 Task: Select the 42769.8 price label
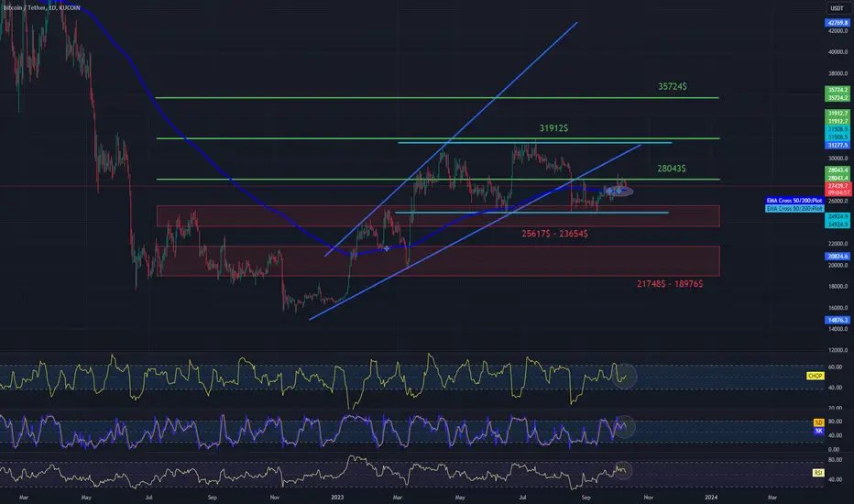click(x=838, y=23)
